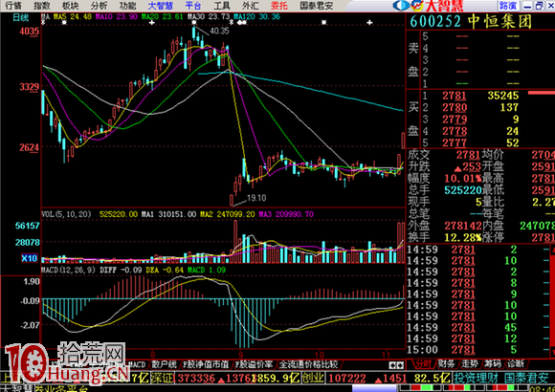The width and height of the screenshot is (555, 392).
Task: Click the plus info marker near top right of chart
Action: 369,23
